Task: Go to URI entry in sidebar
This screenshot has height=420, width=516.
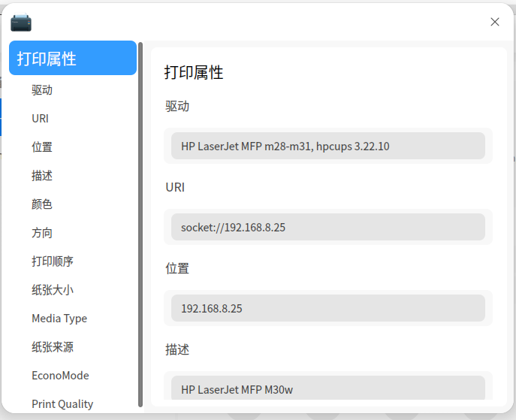Action: 40,119
